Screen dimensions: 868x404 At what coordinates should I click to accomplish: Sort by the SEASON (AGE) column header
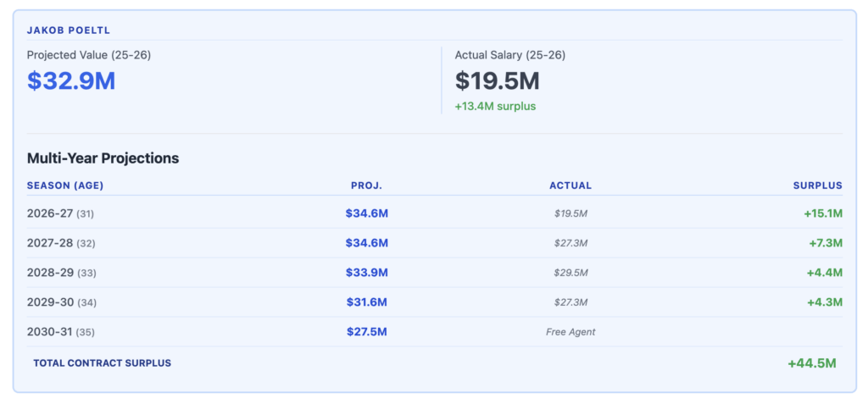65,185
